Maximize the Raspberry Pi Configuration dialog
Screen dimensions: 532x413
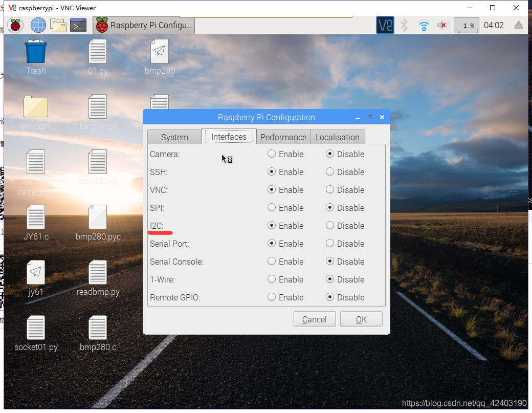[x=370, y=117]
